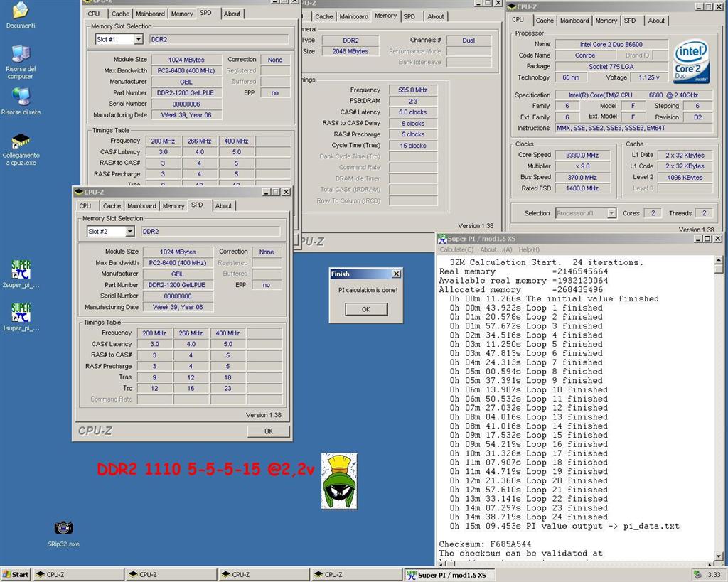Launch 2super_pi desktop shortcut icon
The image size is (728, 582).
21,269
